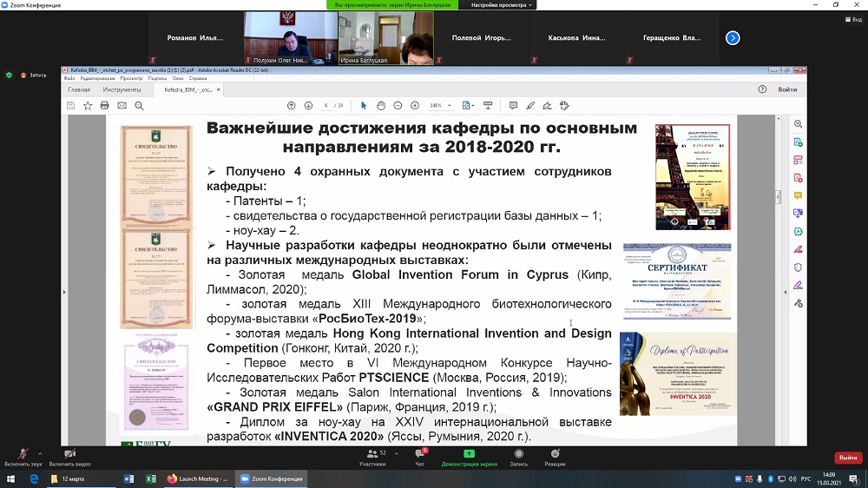This screenshot has width=868, height=488.
Task: Unmute microphone with Включить звук button
Action: (23, 457)
